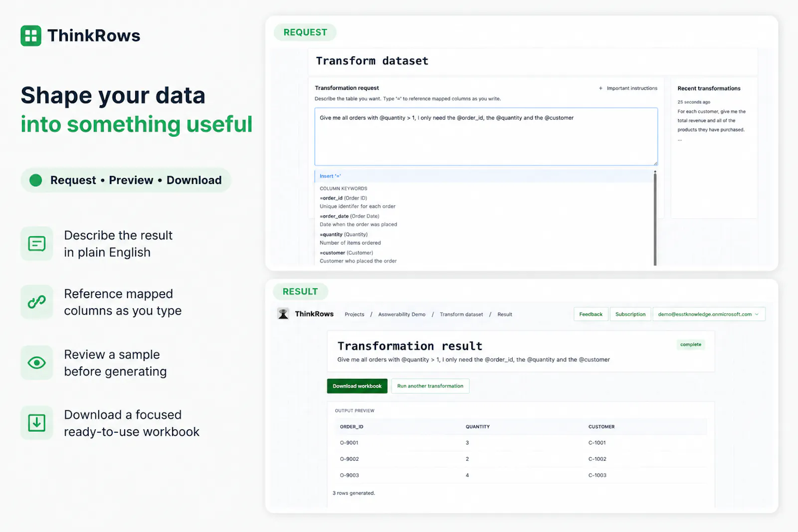The image size is (798, 532).
Task: Click the ThinkRows green grid logo icon
Action: pyautogui.click(x=31, y=36)
